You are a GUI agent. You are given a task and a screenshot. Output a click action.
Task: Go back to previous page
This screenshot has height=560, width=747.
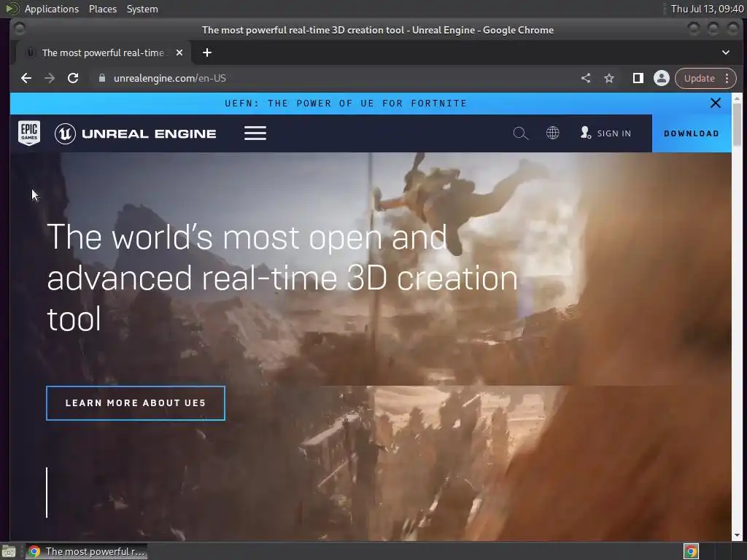pos(26,78)
